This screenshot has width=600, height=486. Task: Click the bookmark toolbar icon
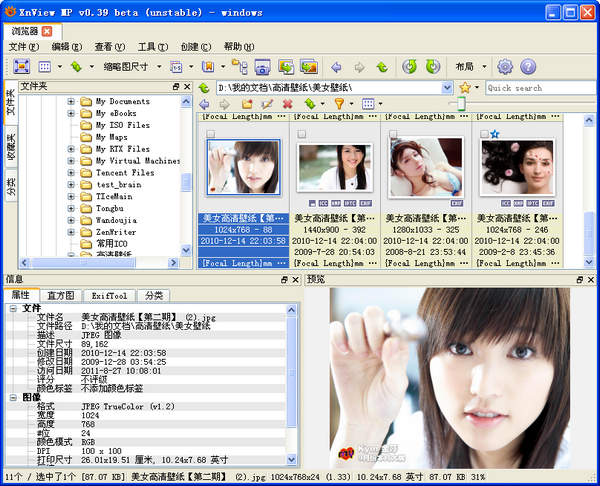click(x=208, y=67)
